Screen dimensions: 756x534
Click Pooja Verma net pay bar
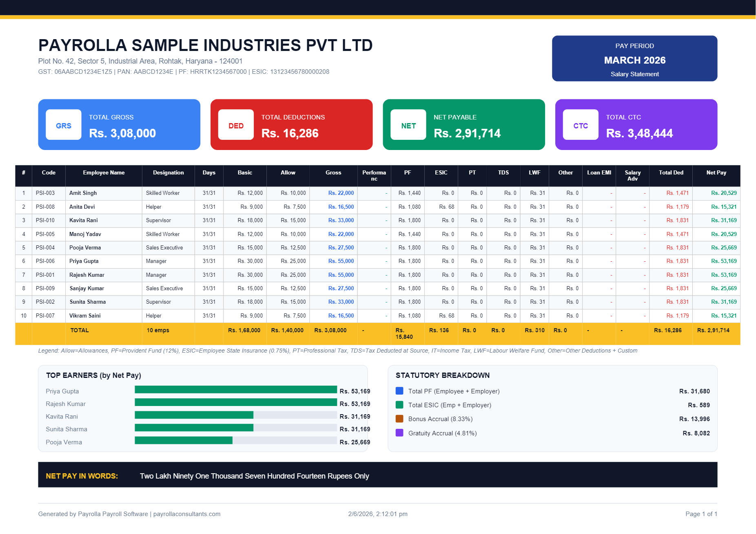click(x=236, y=440)
